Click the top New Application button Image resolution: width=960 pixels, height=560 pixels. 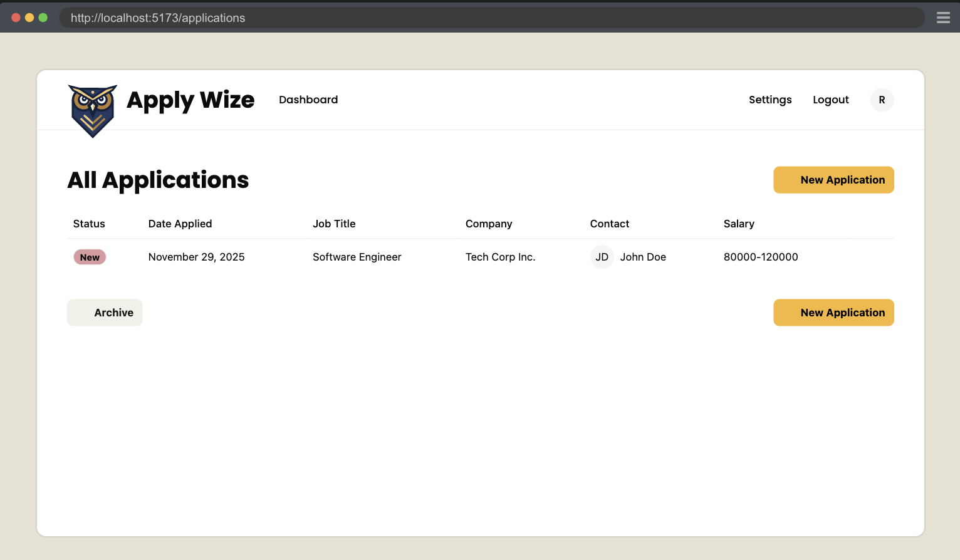point(833,180)
